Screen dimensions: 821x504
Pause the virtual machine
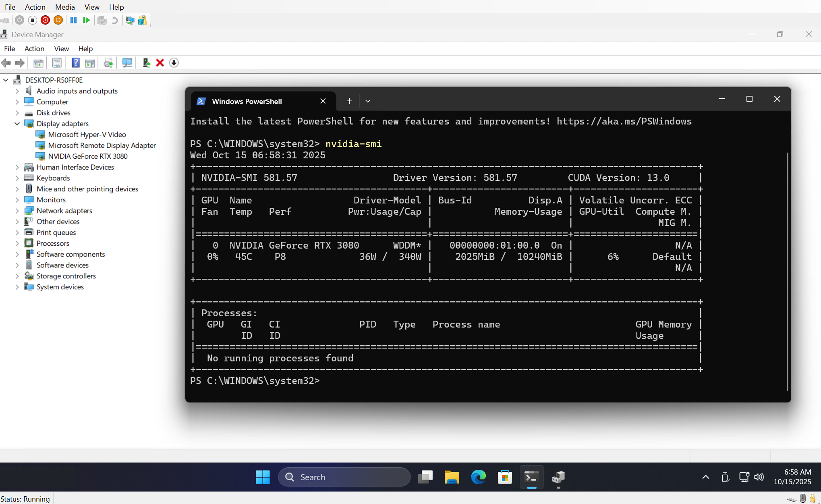point(73,20)
